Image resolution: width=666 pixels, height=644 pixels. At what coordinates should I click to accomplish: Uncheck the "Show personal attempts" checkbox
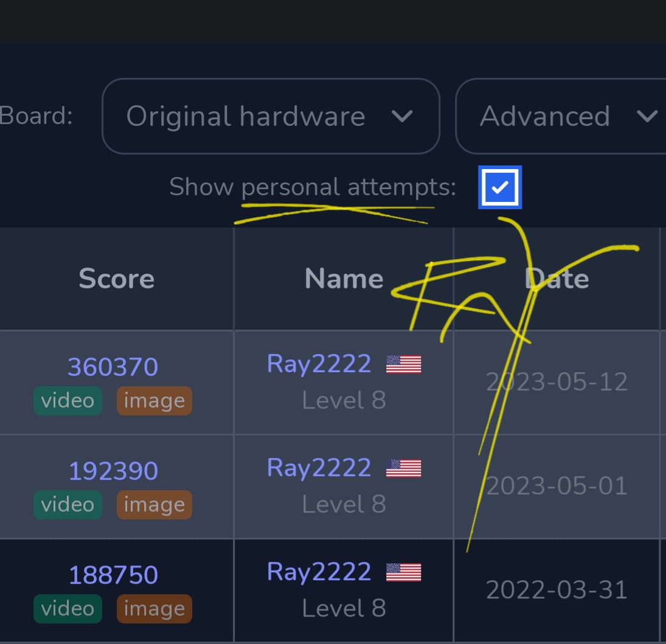(x=499, y=188)
